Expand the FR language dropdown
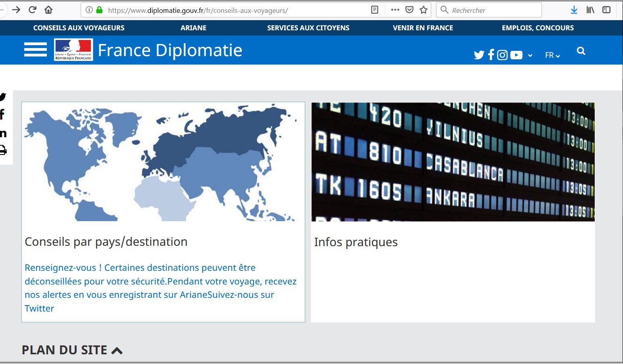This screenshot has height=364, width=623. (552, 55)
